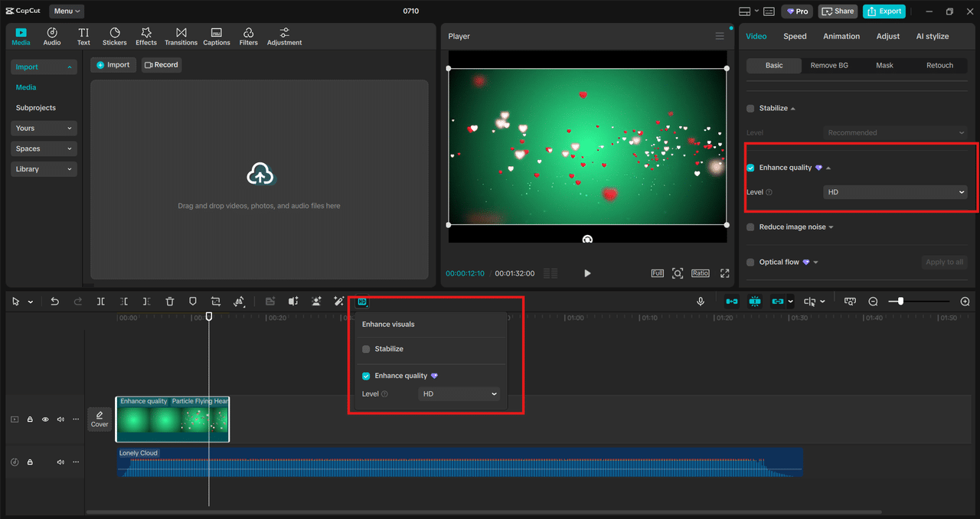Enable Stabilize checkbox in Enhance visuals popup
Image resolution: width=980 pixels, height=519 pixels.
367,349
